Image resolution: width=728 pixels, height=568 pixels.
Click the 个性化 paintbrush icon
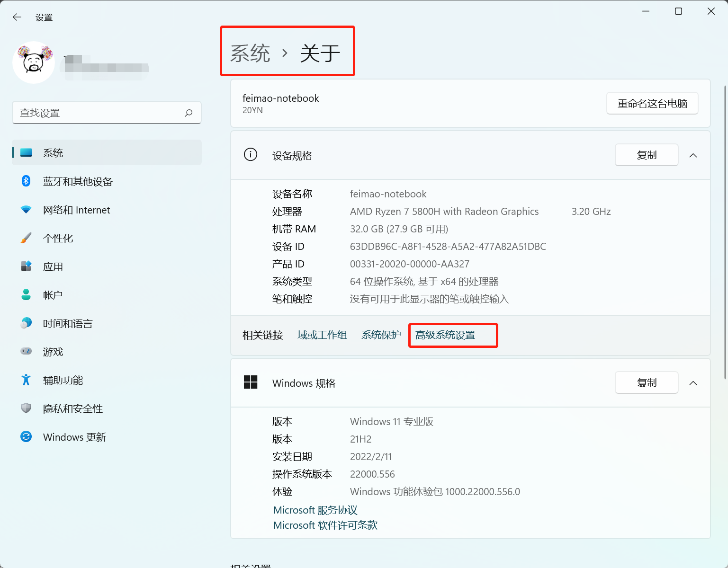[26, 238]
